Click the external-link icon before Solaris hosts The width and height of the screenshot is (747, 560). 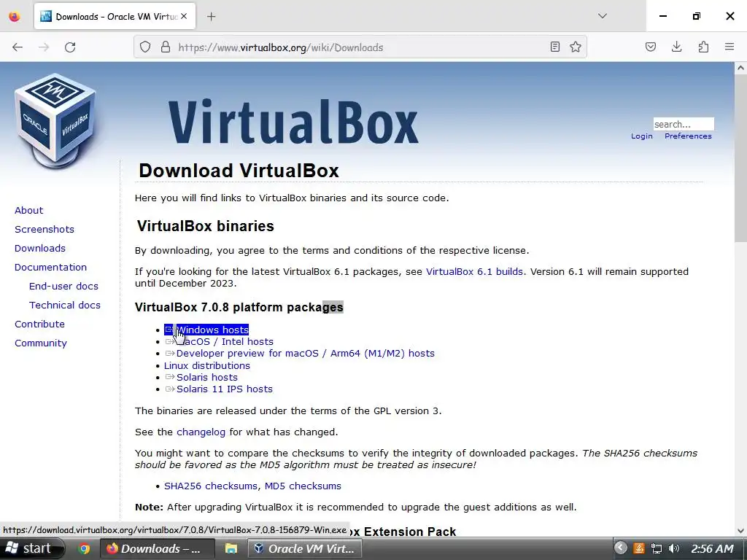pos(170,377)
